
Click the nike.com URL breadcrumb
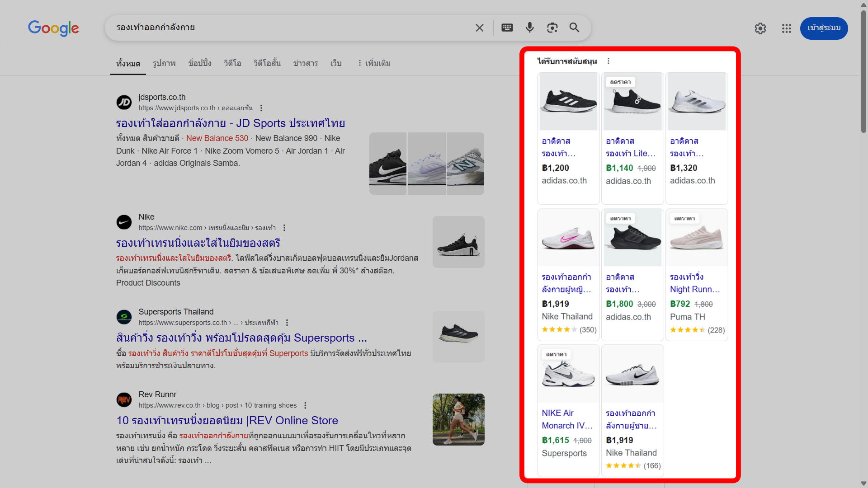pyautogui.click(x=207, y=228)
